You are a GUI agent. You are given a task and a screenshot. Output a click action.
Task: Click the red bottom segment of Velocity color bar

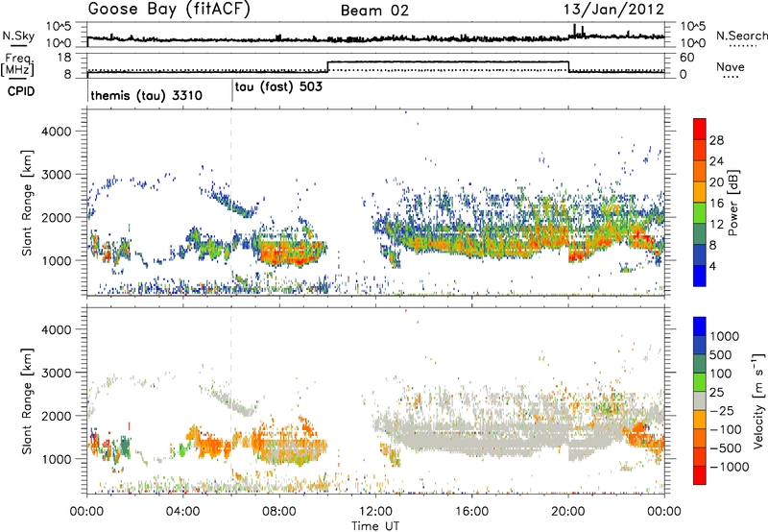700,475
